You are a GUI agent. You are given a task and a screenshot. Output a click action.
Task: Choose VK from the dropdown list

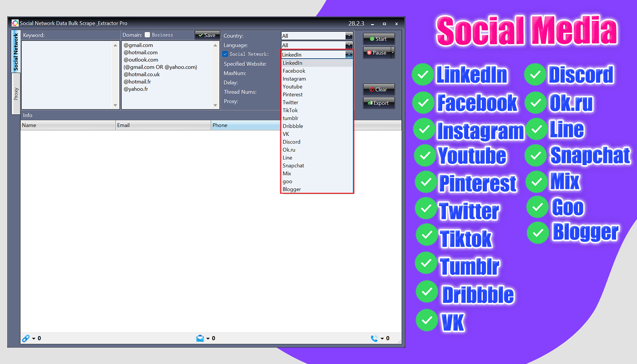pos(317,134)
